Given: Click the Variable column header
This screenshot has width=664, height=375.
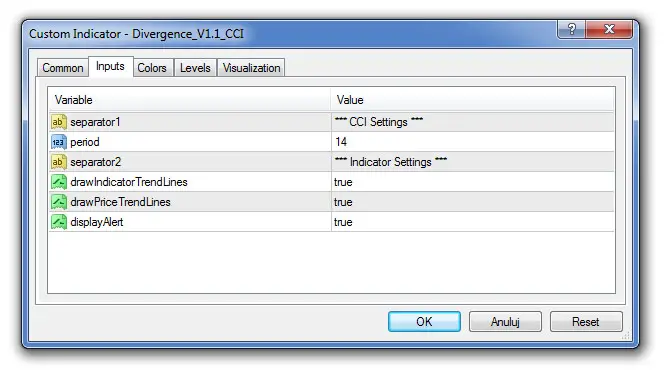Looking at the screenshot, I should tap(189, 100).
